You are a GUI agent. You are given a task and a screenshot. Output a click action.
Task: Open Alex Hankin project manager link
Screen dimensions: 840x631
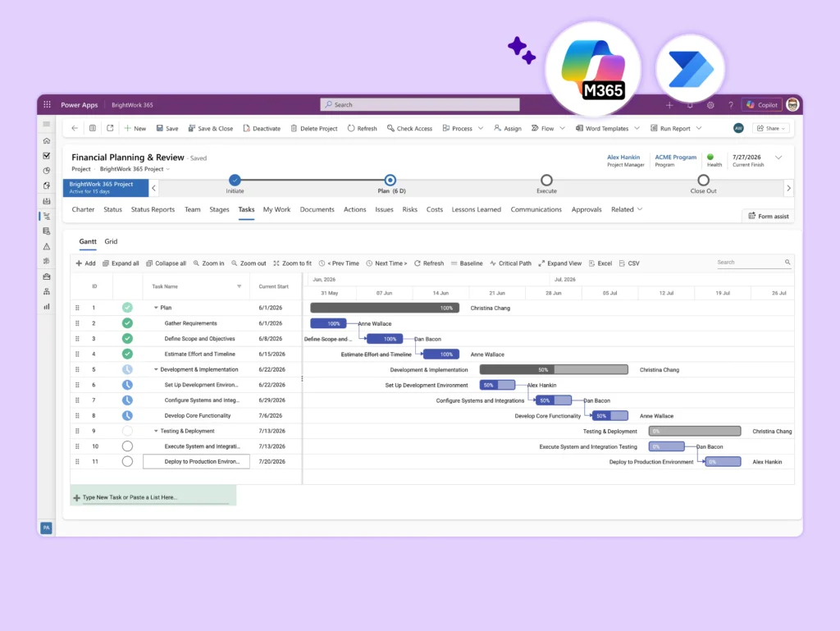623,157
